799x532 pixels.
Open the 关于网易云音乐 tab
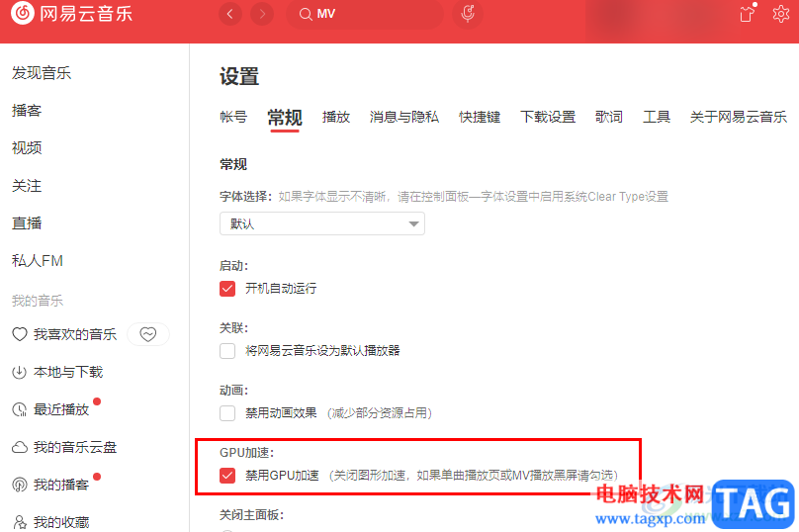point(739,117)
